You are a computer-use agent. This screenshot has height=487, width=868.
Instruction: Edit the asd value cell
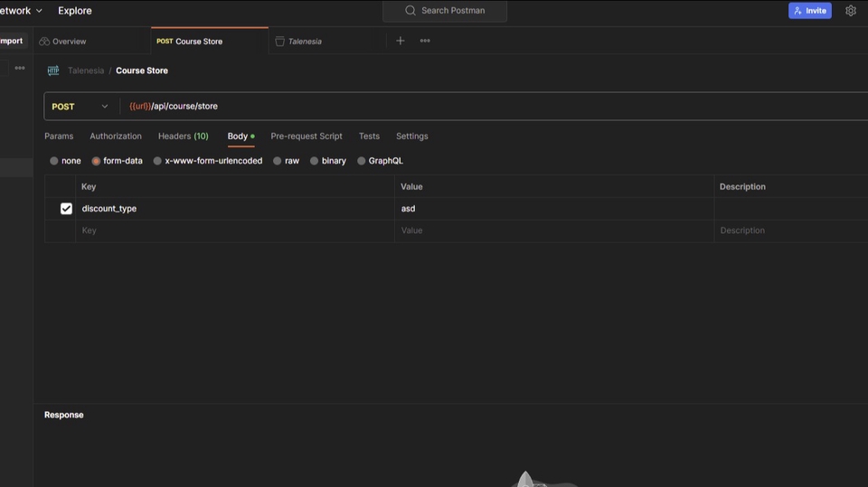(x=554, y=209)
